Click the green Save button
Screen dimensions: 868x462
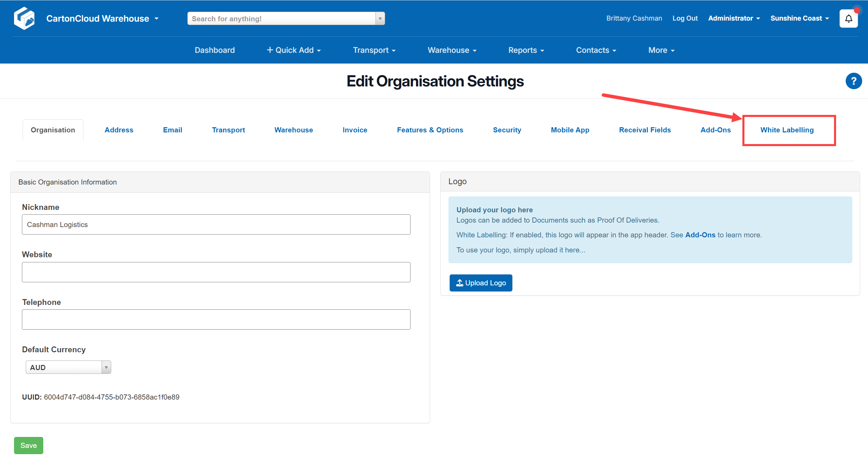(x=28, y=445)
